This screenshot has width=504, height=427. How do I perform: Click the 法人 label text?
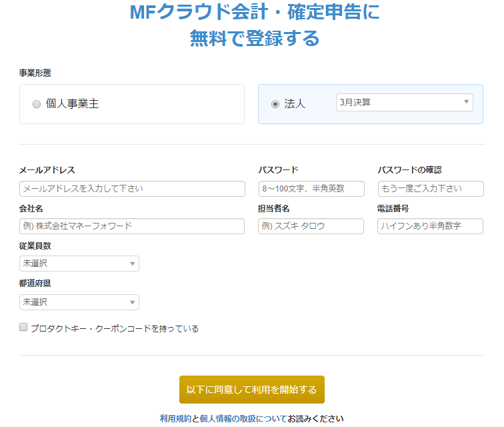click(295, 103)
